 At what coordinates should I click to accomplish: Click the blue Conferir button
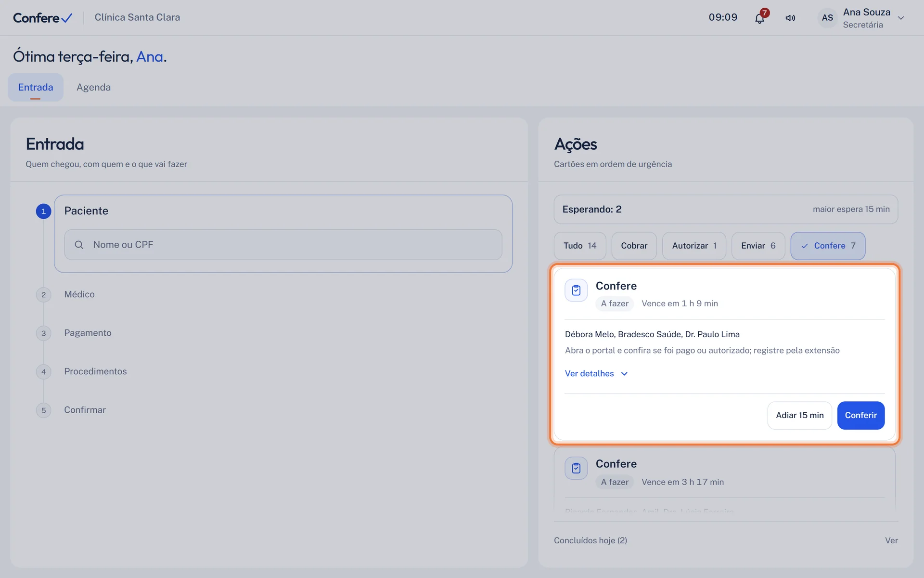pos(860,415)
